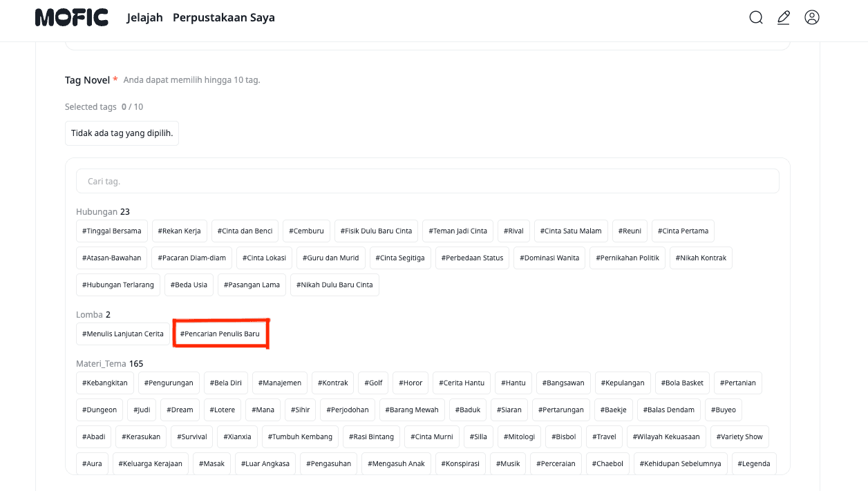Open the user profile icon

tap(812, 18)
